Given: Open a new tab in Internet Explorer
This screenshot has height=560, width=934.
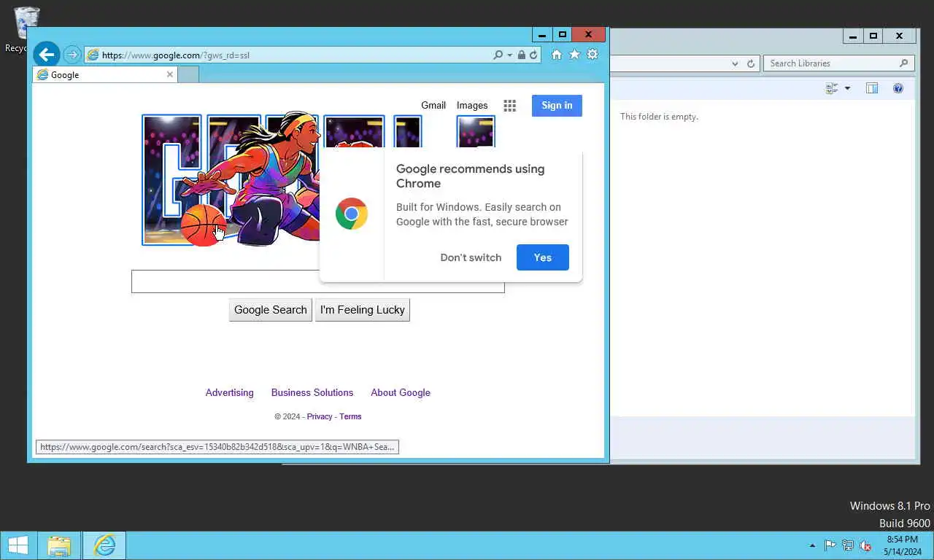Looking at the screenshot, I should tap(188, 74).
